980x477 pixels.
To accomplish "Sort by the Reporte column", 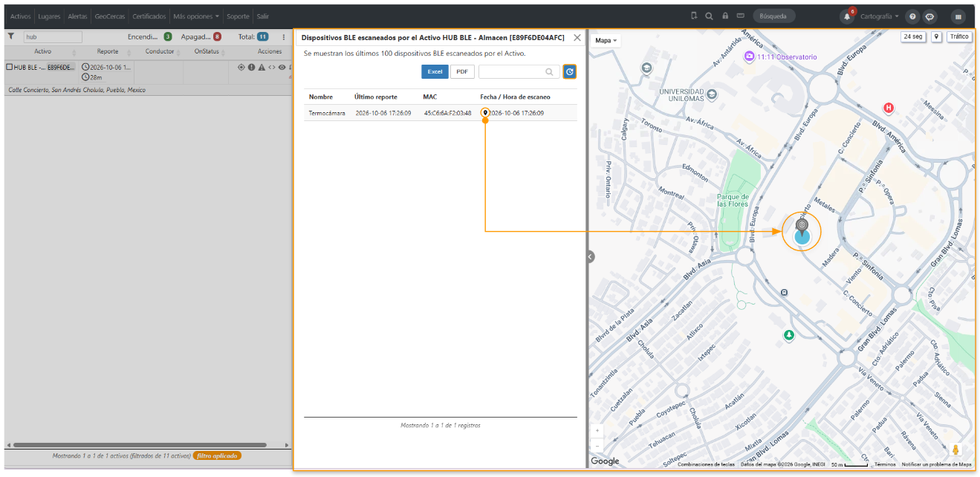I will 107,51.
